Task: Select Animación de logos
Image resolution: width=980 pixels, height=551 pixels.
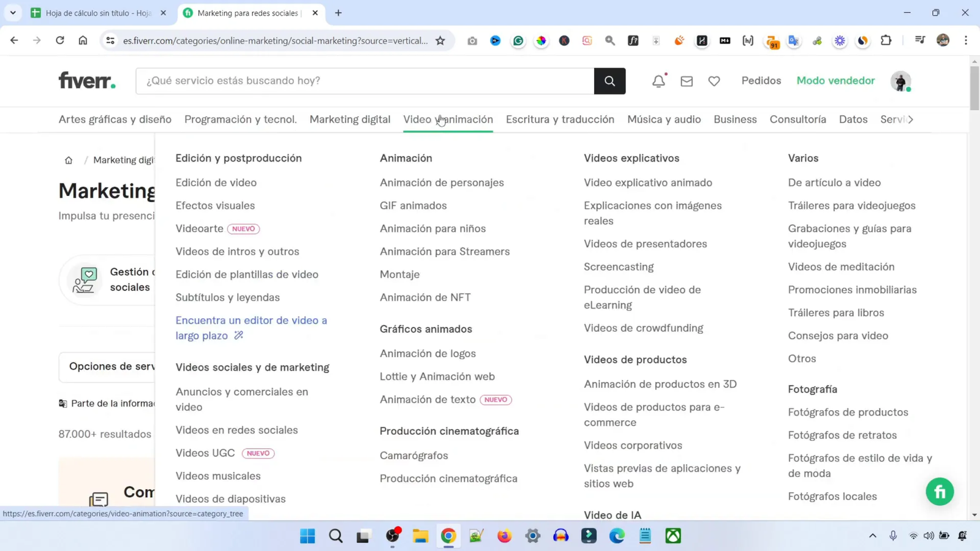Action: click(428, 353)
